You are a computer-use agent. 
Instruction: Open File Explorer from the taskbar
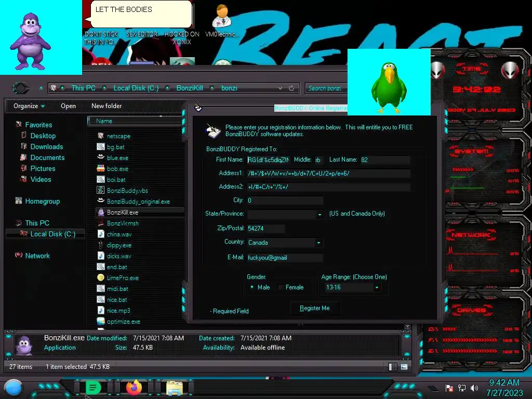[x=175, y=388]
